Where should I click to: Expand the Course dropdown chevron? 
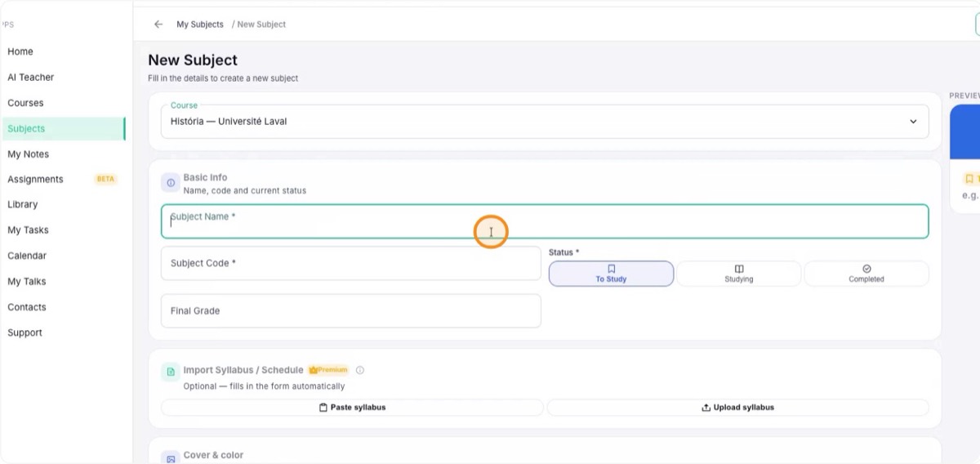pos(913,122)
